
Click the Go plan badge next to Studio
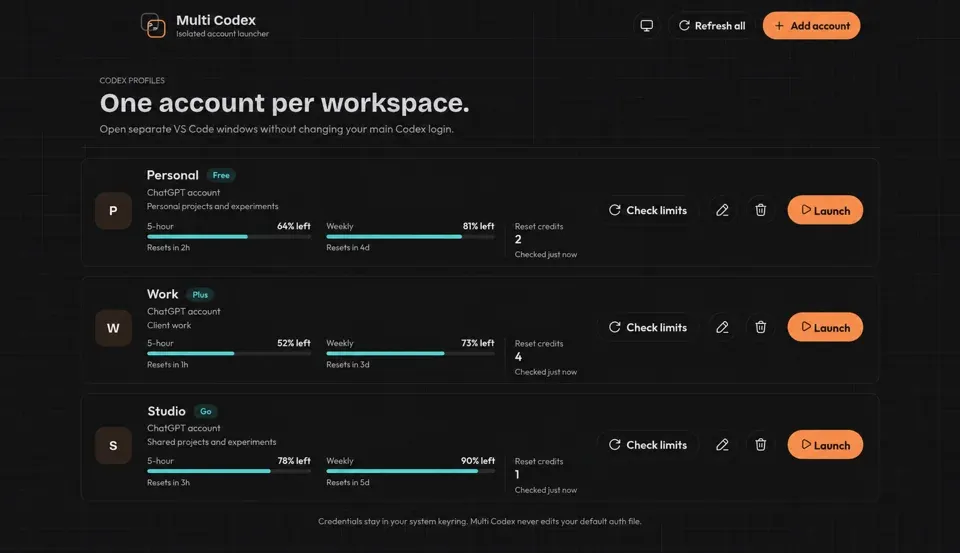click(x=206, y=412)
